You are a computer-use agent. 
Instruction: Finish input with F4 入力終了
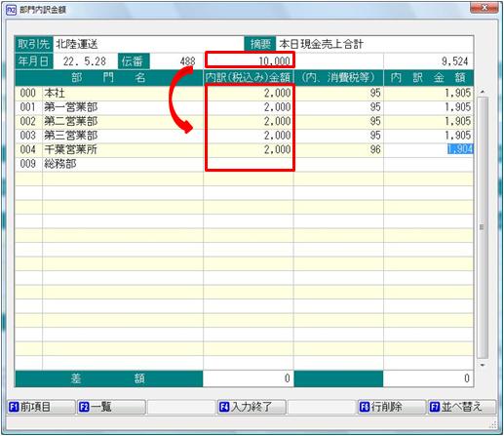tap(252, 407)
